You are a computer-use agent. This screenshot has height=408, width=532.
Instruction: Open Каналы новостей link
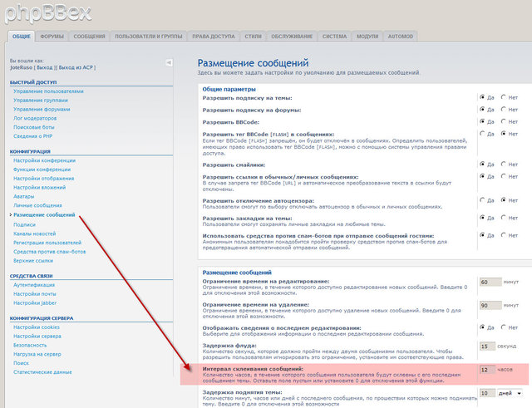35,233
